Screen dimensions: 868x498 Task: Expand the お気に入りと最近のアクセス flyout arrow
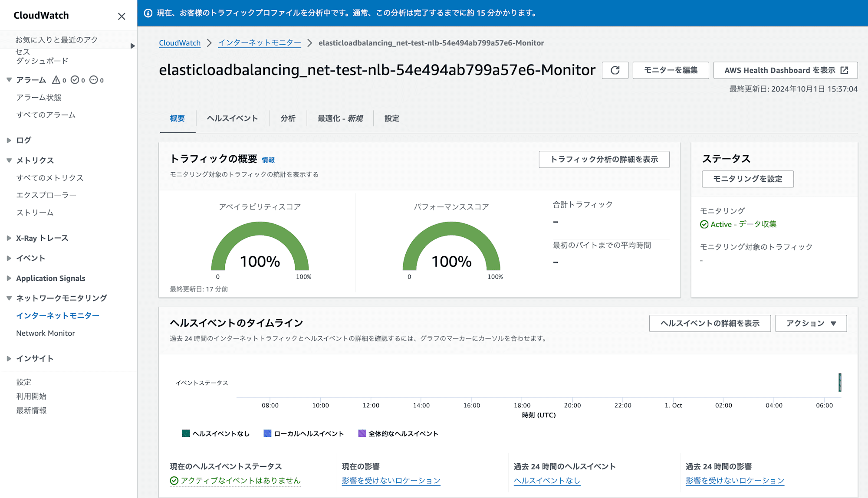click(x=133, y=46)
